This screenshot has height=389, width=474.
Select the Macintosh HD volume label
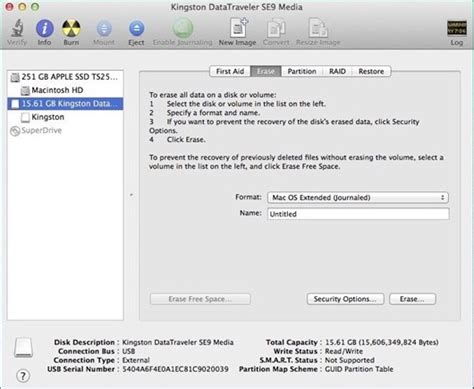coord(57,90)
